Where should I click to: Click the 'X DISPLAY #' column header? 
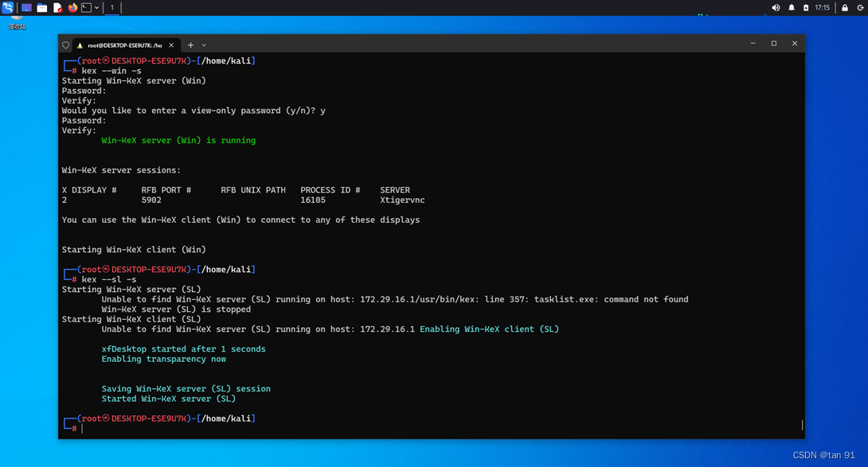tap(89, 190)
